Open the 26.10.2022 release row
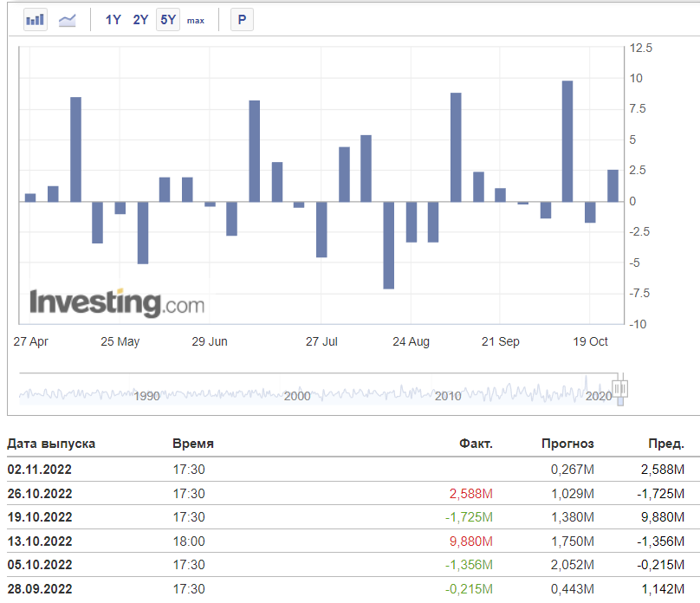 [x=353, y=493]
